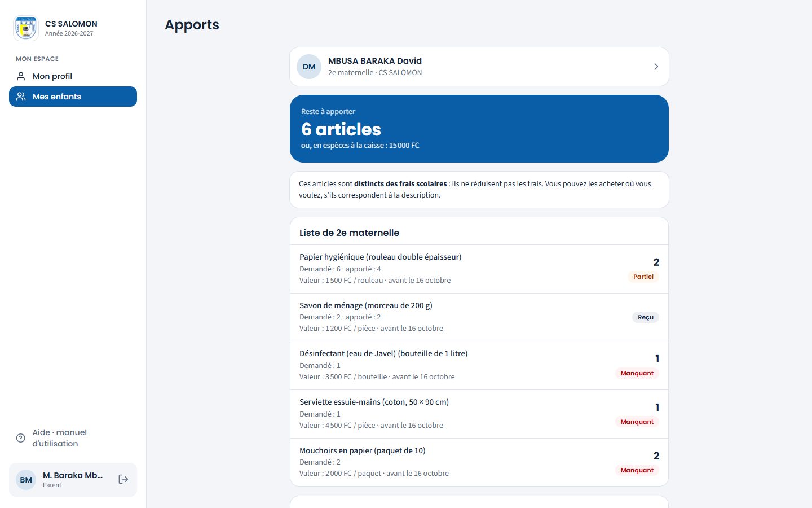Click the Partiel status badge
This screenshot has height=508, width=812.
[x=643, y=277]
